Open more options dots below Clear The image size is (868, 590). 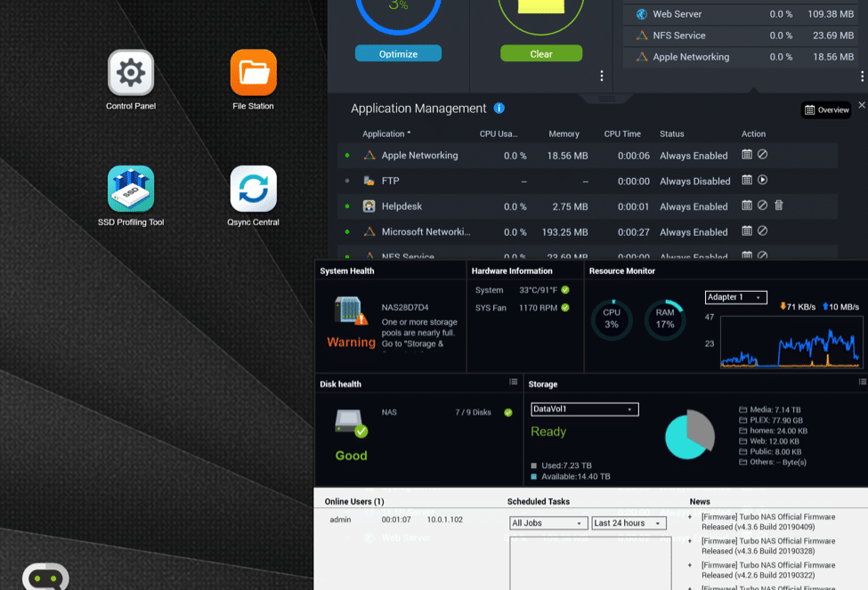coord(602,76)
